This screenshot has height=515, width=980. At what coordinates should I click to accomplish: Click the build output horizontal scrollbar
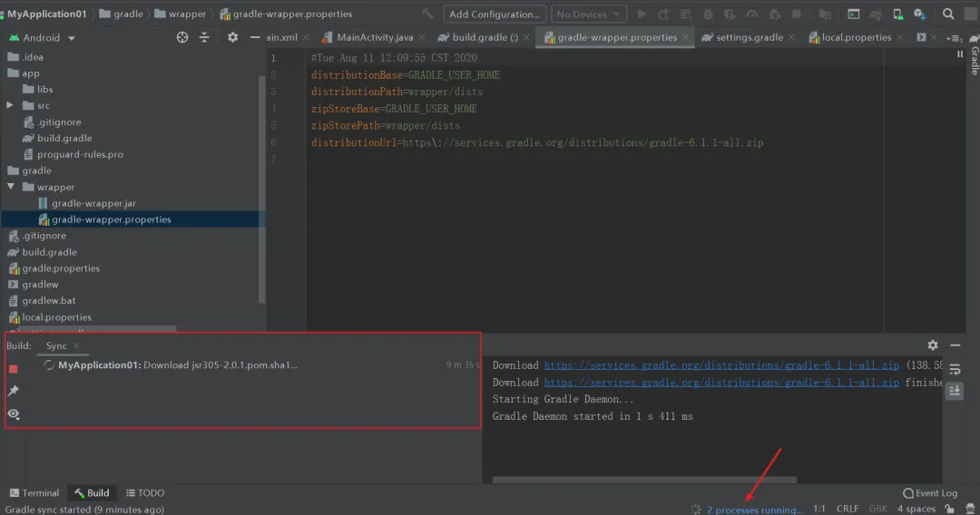point(644,480)
